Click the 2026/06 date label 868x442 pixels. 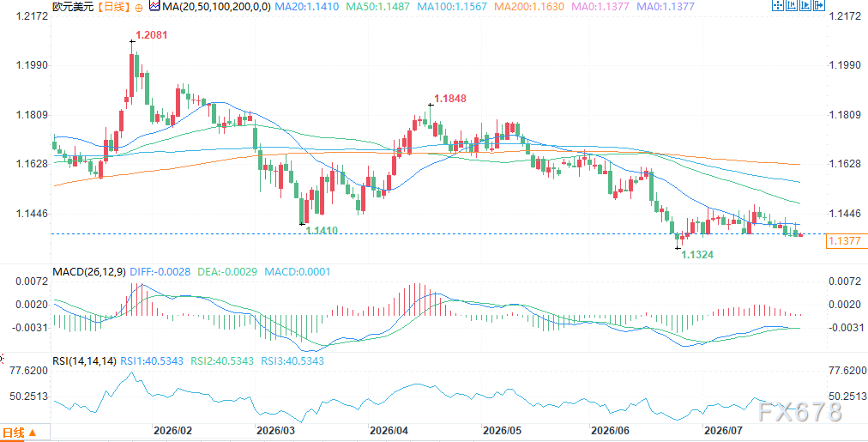tap(610, 430)
